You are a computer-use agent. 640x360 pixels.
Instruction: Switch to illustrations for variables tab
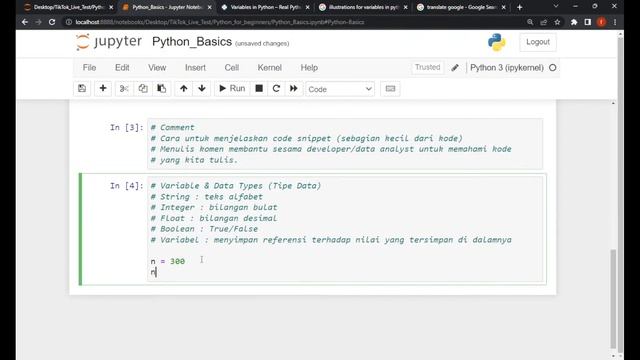363,7
